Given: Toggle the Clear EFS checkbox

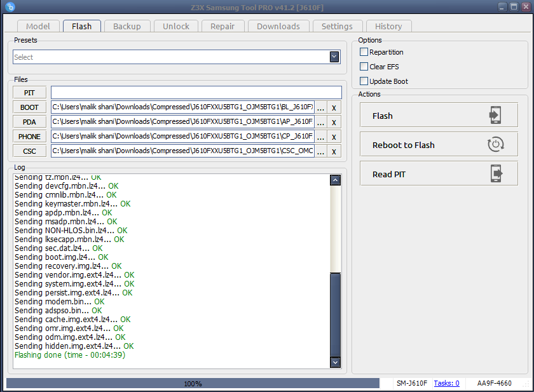Looking at the screenshot, I should [364, 66].
